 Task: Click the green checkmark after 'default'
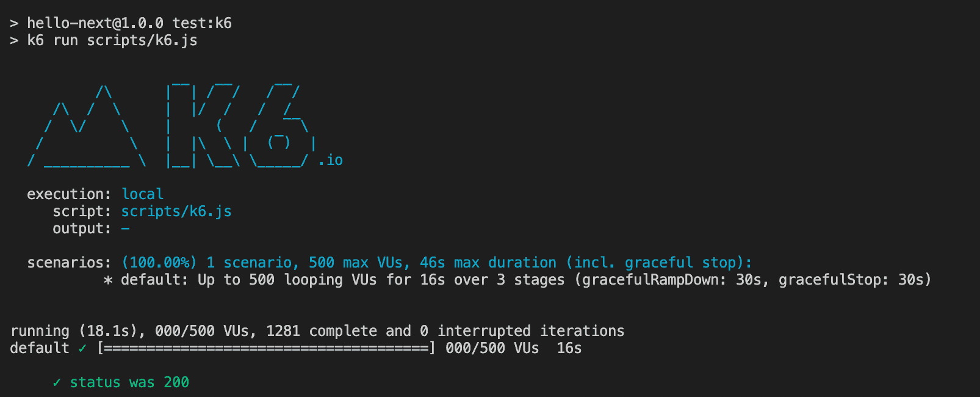pyautogui.click(x=82, y=348)
